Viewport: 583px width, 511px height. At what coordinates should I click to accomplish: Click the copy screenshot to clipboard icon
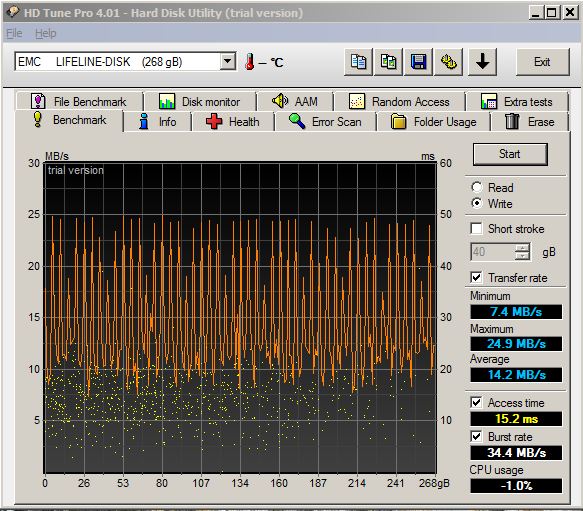[x=388, y=62]
